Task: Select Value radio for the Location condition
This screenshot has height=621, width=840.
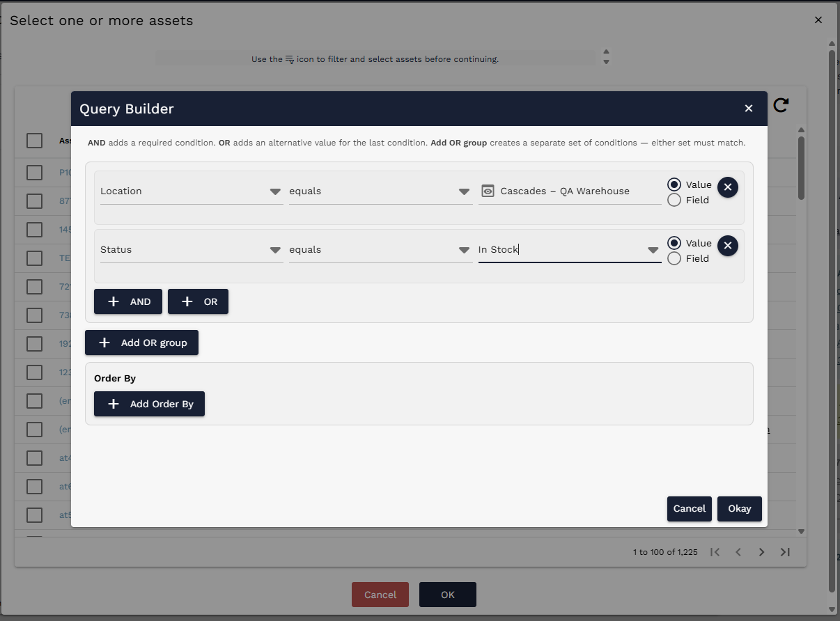Action: (x=674, y=184)
